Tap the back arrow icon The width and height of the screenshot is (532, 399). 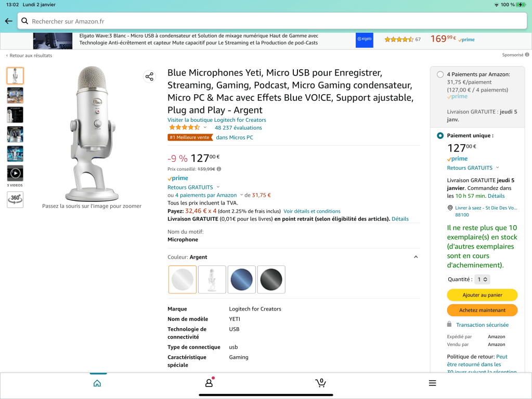click(8, 21)
